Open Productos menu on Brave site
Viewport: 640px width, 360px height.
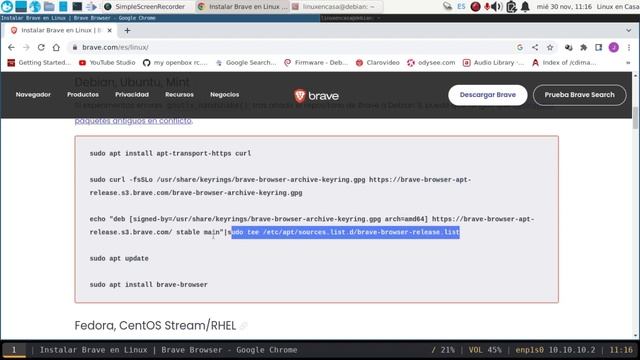83,95
